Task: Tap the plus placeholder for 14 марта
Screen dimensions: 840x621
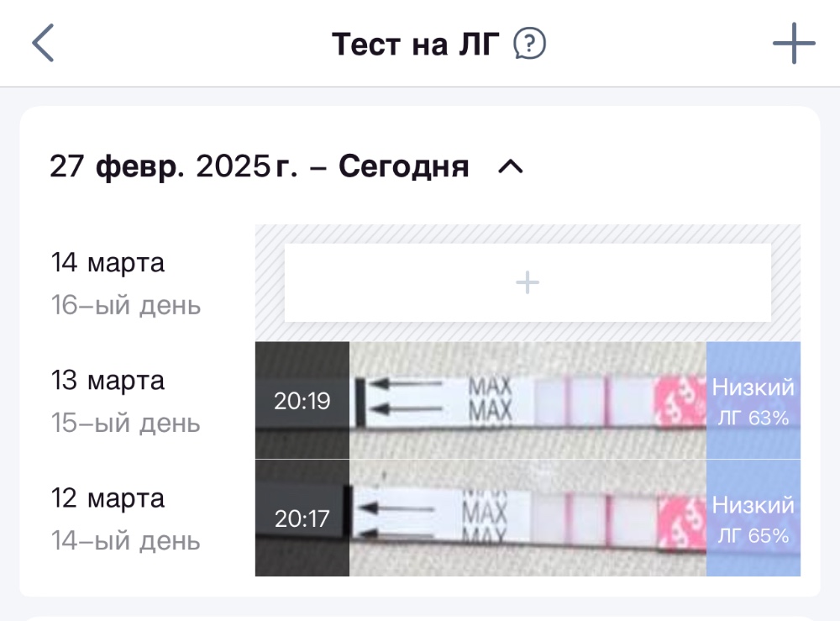Action: (527, 282)
